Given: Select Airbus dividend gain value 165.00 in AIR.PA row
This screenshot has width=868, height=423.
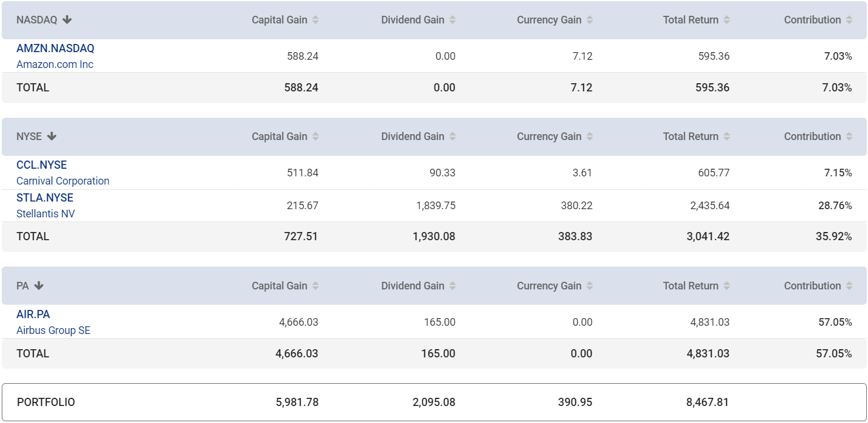Looking at the screenshot, I should coord(440,323).
